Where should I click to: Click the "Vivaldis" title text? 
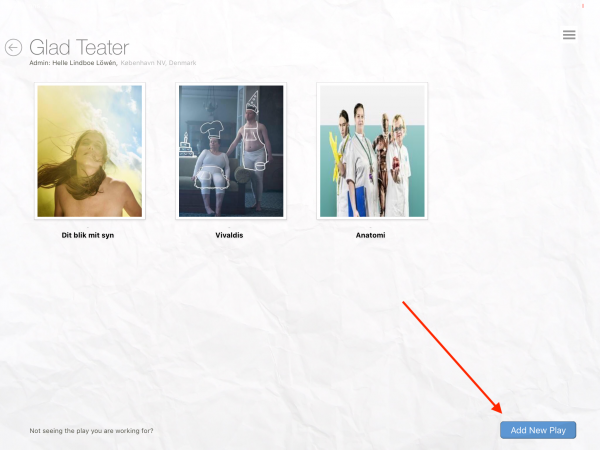point(231,235)
